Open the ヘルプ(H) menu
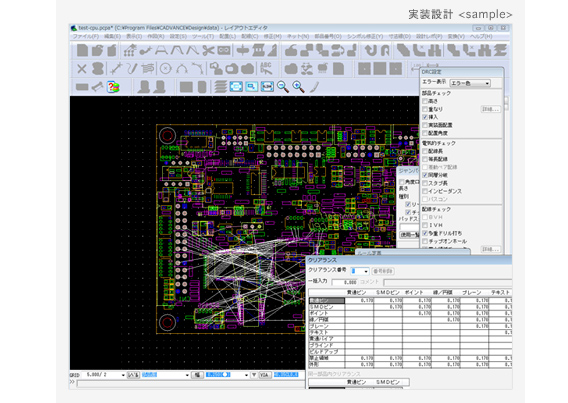568x403 pixels. 481,37
